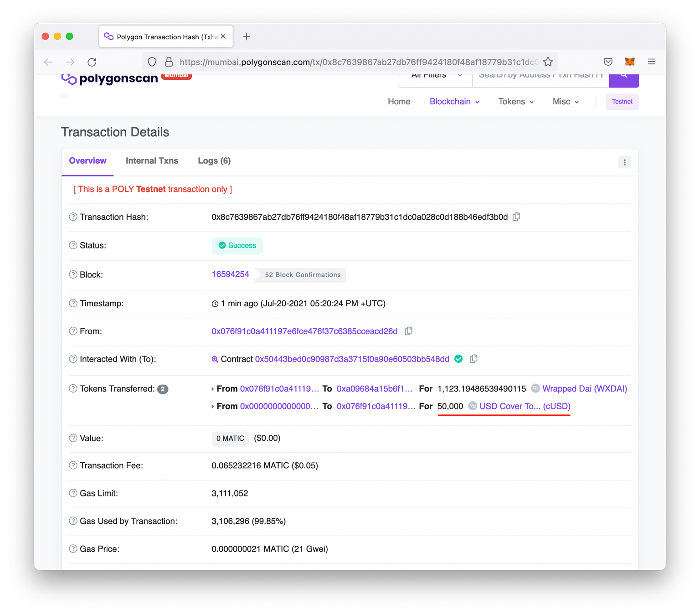Click the green verified checkmark on contract

pos(458,359)
